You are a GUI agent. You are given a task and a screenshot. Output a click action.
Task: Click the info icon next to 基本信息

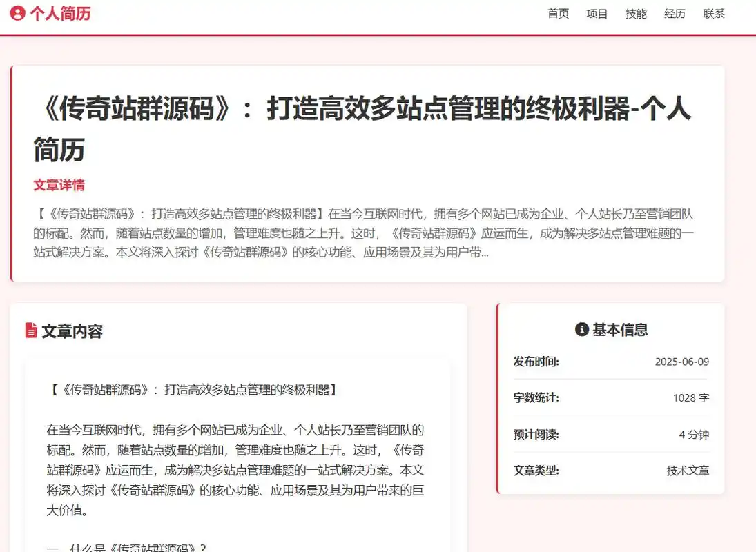click(581, 330)
